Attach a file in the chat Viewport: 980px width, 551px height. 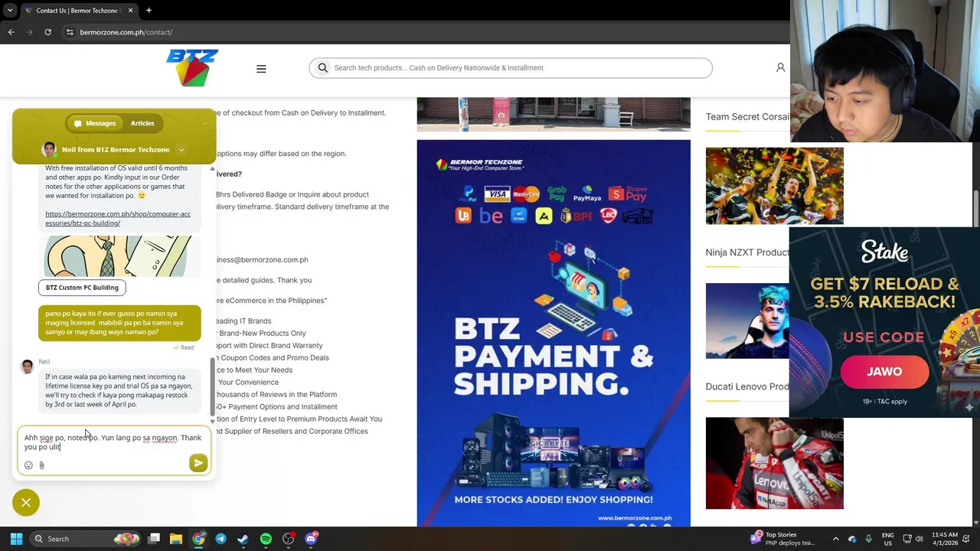(x=41, y=465)
